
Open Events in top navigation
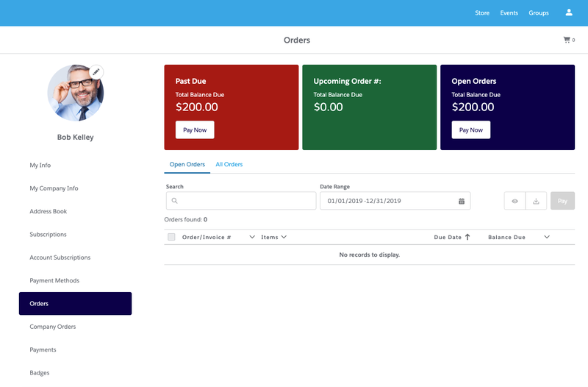tap(509, 13)
